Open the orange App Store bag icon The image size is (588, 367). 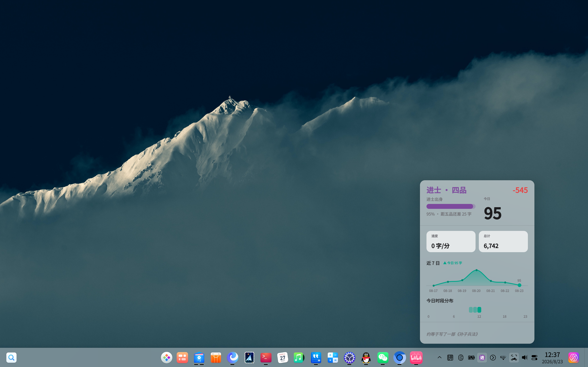[216, 358]
